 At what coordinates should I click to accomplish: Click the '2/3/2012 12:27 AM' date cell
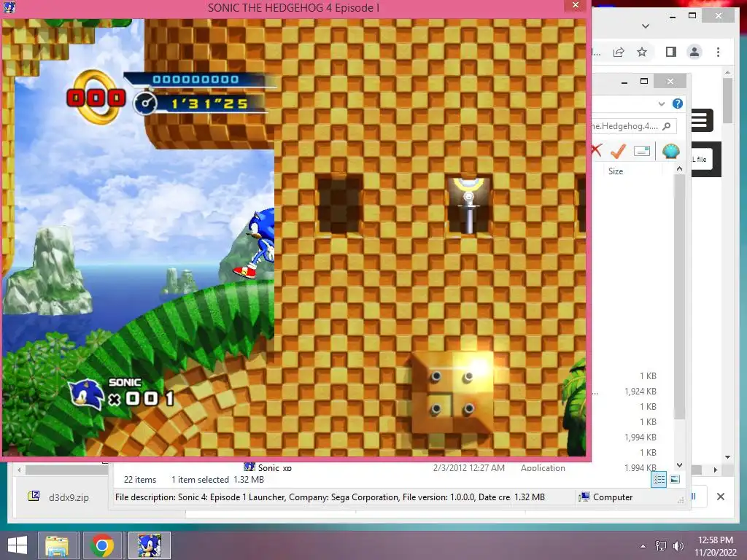469,467
